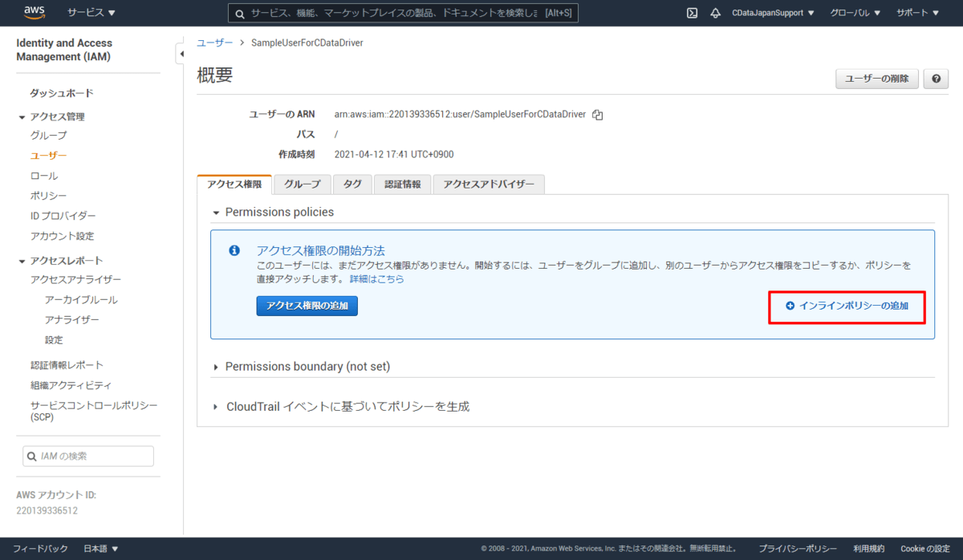Open サービスコントロールポリシー (SCP) in sidebar
963x560 pixels.
coord(94,411)
